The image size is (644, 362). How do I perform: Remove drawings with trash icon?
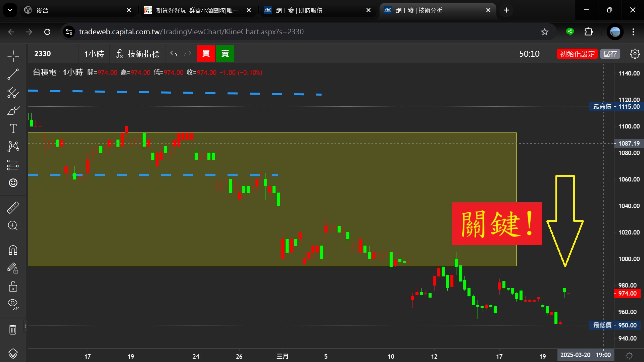pyautogui.click(x=13, y=329)
